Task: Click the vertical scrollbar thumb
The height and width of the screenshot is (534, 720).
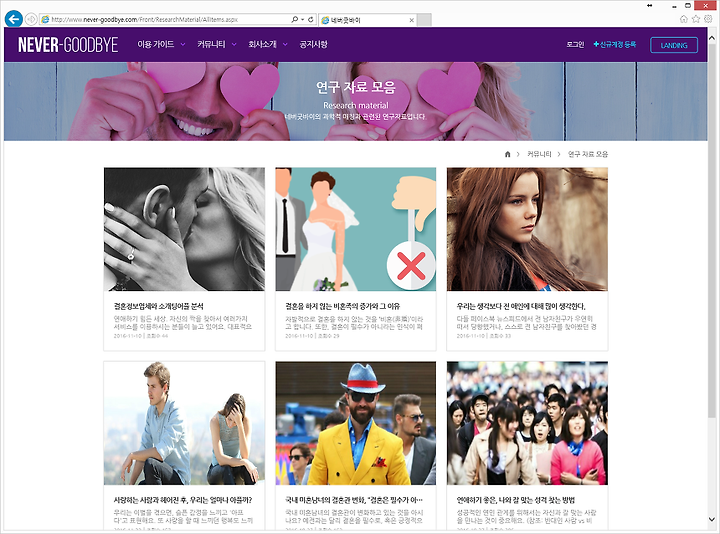Action: [712, 231]
